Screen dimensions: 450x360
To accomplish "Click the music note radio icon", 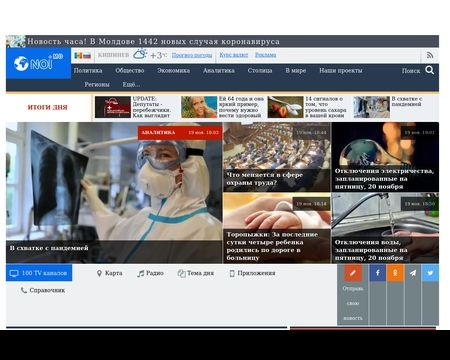I will (141, 273).
